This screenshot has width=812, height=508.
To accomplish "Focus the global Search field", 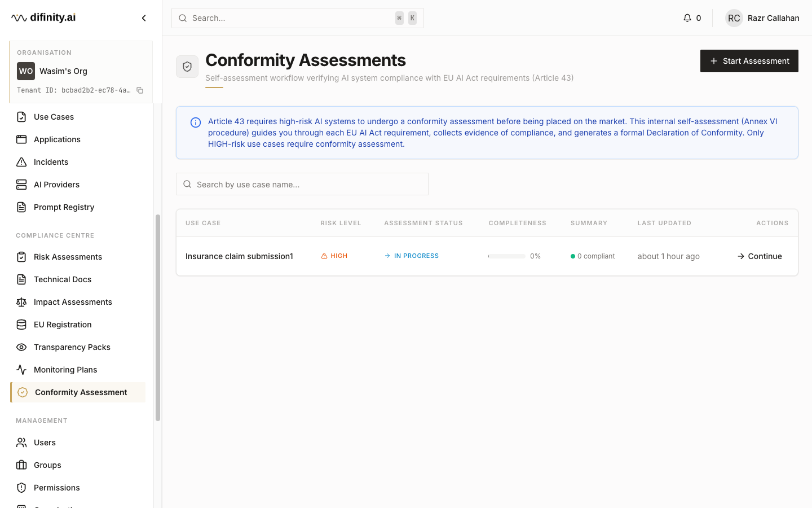I will (x=298, y=18).
